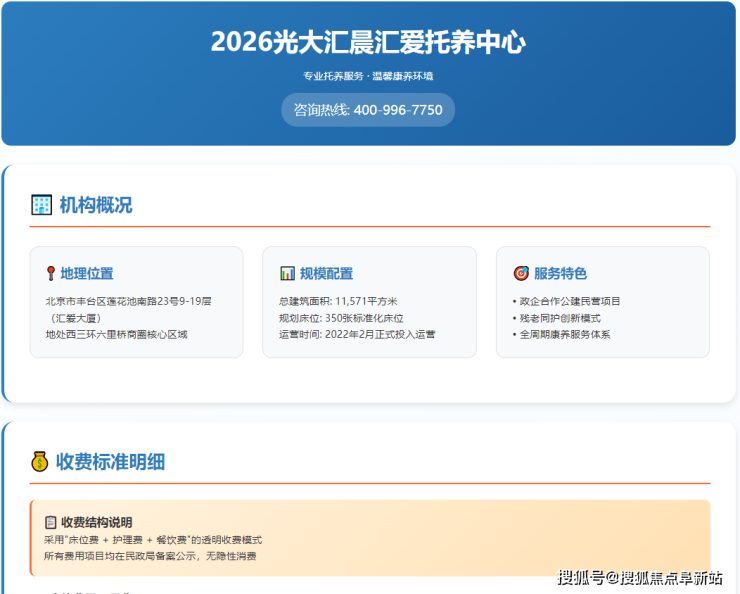Click the 政企合作公建民营项目 bullet item
This screenshot has width=740, height=594.
(x=568, y=301)
